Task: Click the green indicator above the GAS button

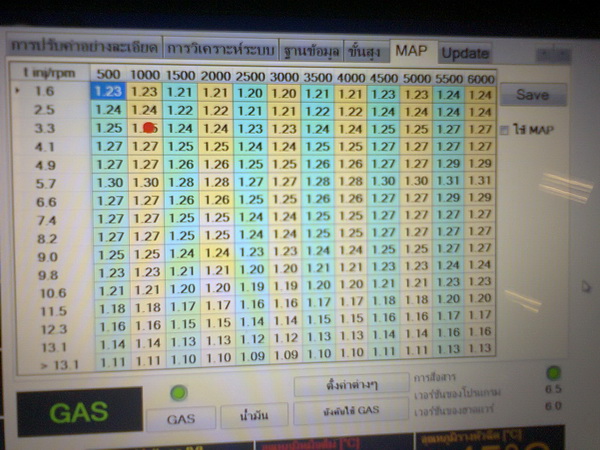Action: click(x=178, y=393)
